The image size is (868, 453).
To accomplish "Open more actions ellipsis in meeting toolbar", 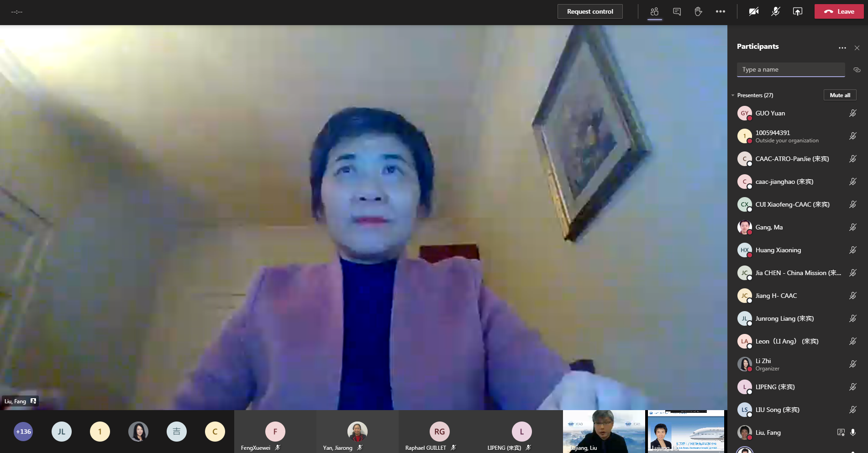I will [x=720, y=12].
